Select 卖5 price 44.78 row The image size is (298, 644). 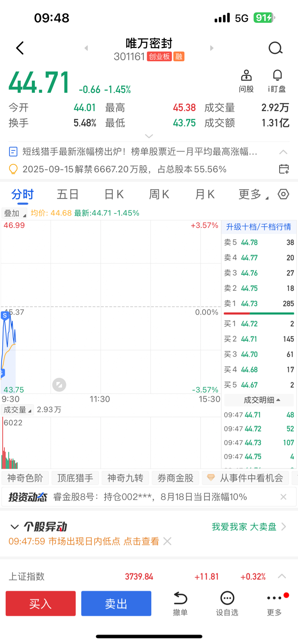(x=259, y=243)
